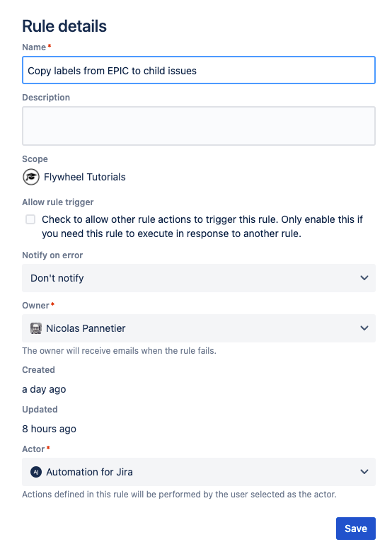392x554 pixels.
Task: Click the Automation for Jira avatar icon
Action: pyautogui.click(x=36, y=472)
